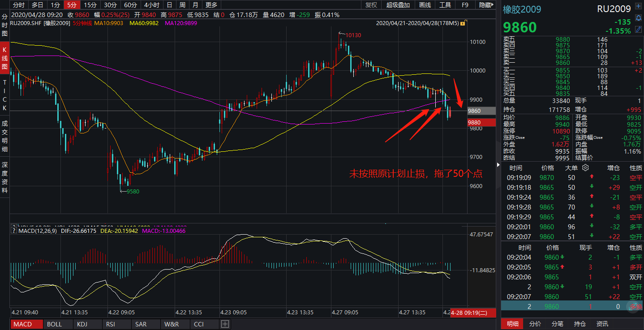
Task: Click the 10130 high price marker
Action: pyautogui.click(x=353, y=35)
